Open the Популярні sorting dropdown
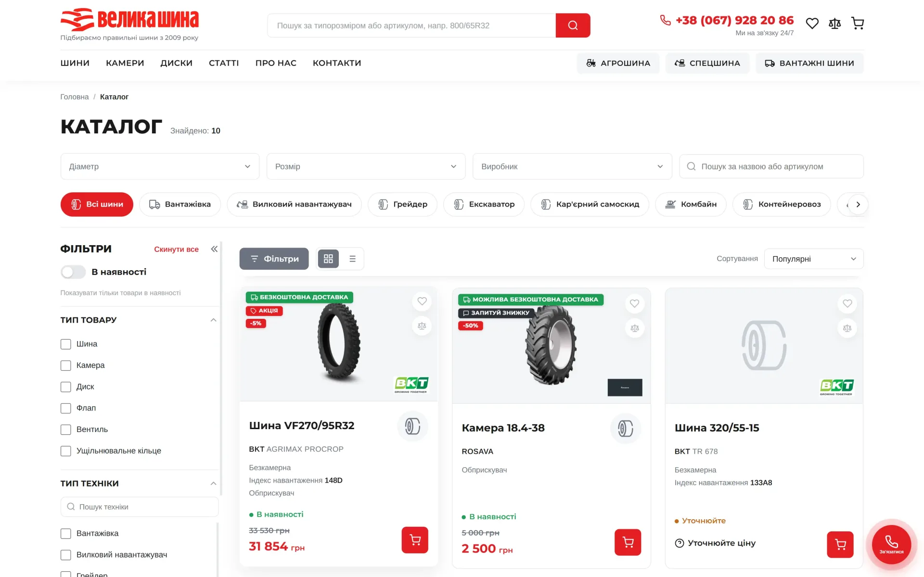Viewport: 924px width, 577px height. [x=813, y=259]
